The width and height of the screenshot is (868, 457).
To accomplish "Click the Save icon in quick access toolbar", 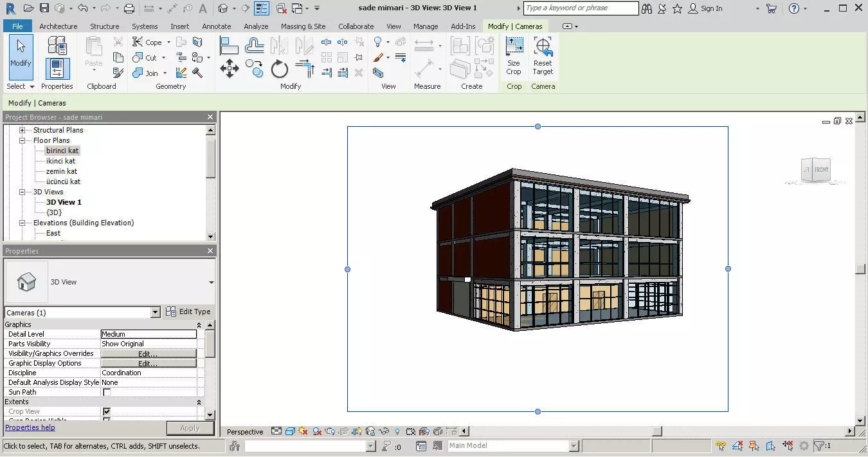I will 44,8.
